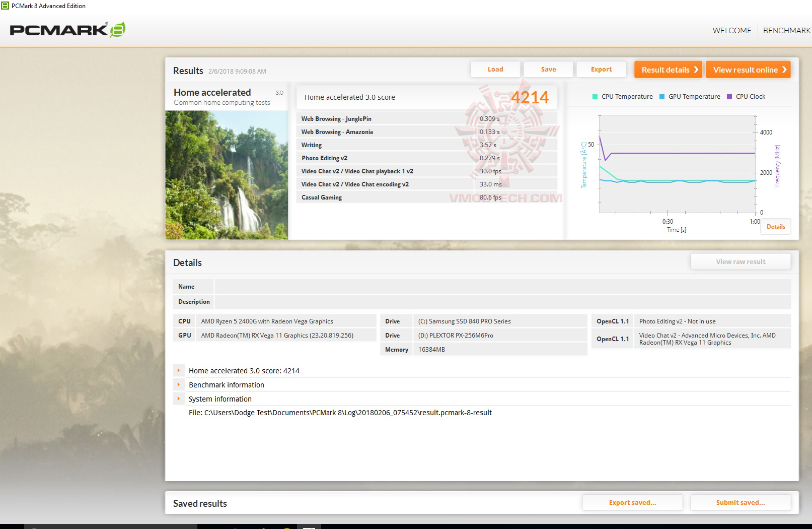Select Video Chat playback 1 v2 row
The height and width of the screenshot is (529, 812).
(x=427, y=171)
